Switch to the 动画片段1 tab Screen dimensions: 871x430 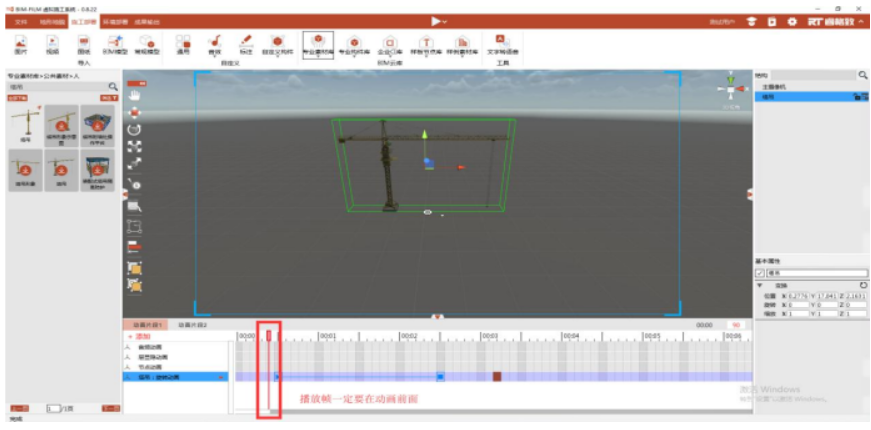(146, 326)
